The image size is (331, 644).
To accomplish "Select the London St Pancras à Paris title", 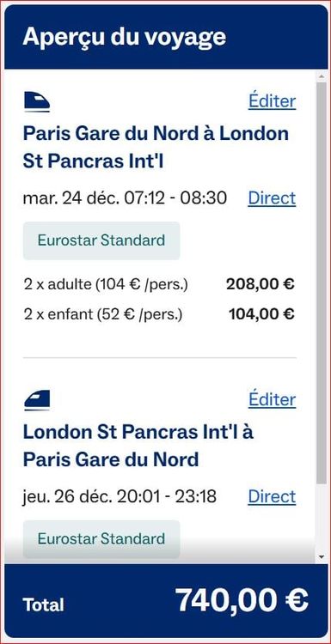I will 138,446.
